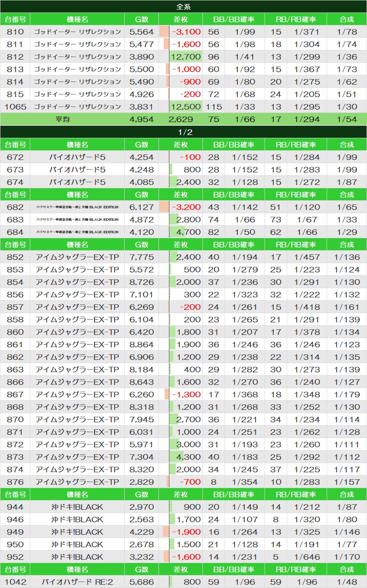367x588 pixels.
Task: Select machine number 810 cell
Action: pyautogui.click(x=15, y=32)
